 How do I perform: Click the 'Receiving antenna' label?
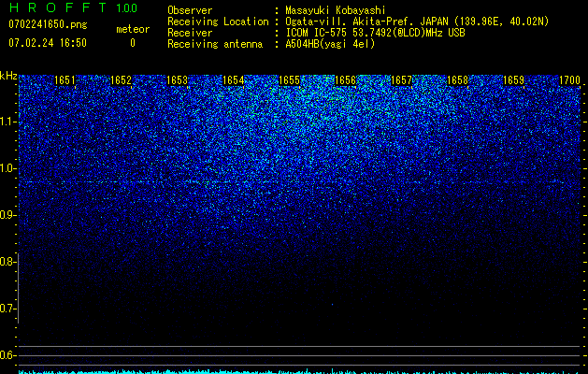[215, 44]
